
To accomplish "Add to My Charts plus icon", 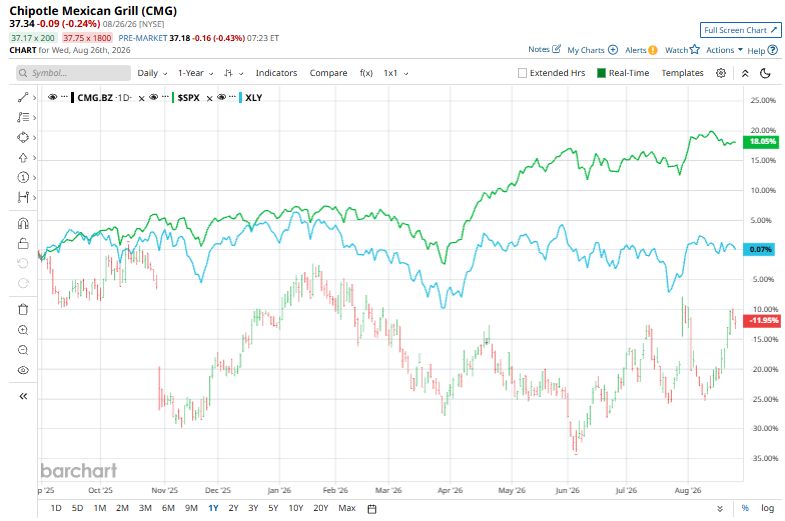I will pyautogui.click(x=613, y=50).
